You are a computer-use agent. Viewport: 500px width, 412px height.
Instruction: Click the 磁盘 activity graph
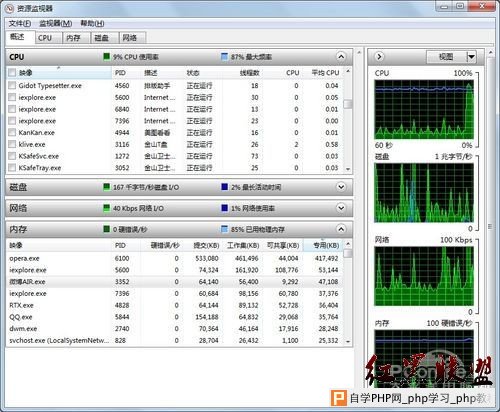pos(424,193)
